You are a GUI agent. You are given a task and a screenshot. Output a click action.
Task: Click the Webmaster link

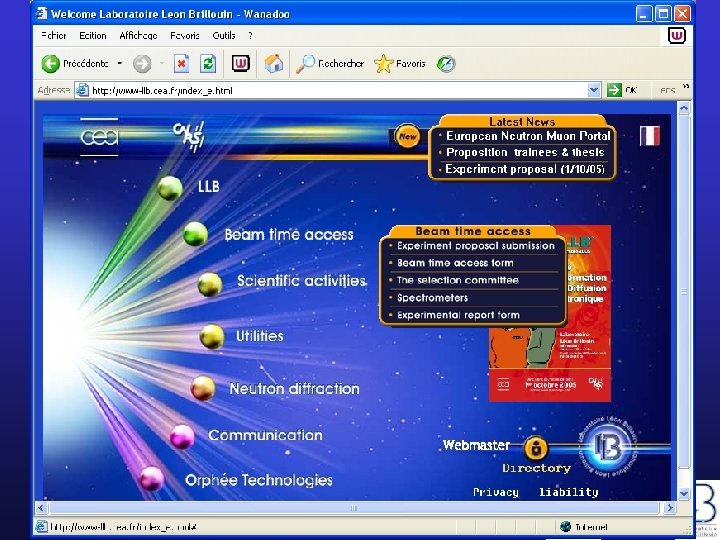tap(476, 444)
